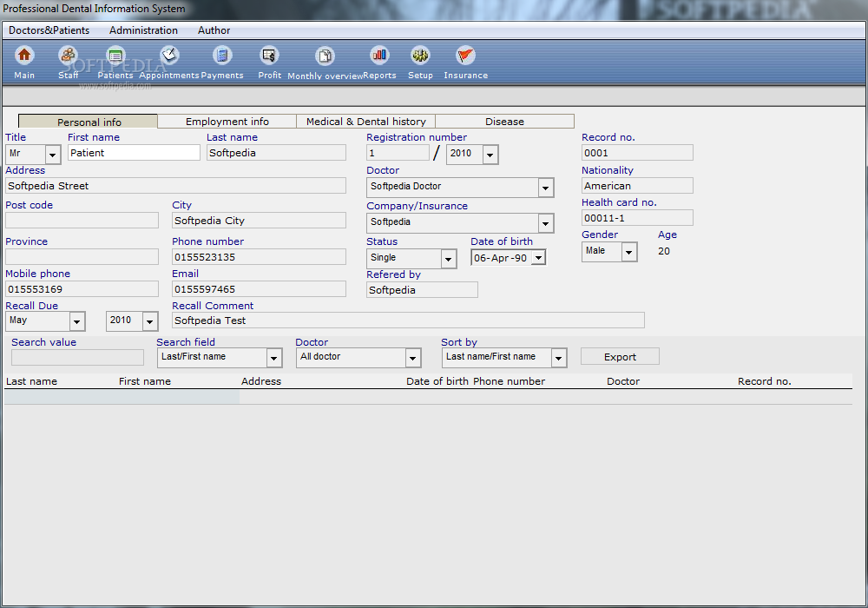The height and width of the screenshot is (608, 868).
Task: Open the Date of birth picker arrow
Action: coord(538,257)
